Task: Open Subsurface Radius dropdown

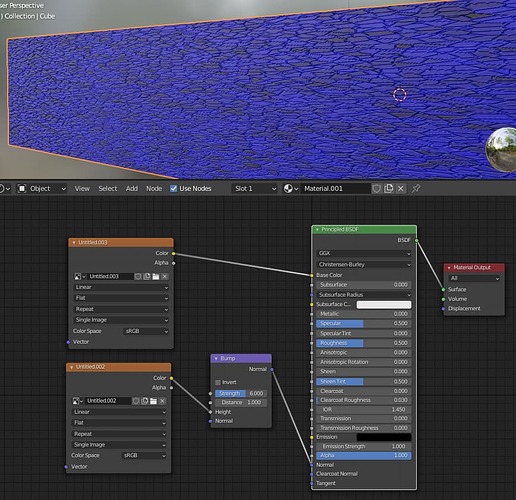Action: [364, 295]
